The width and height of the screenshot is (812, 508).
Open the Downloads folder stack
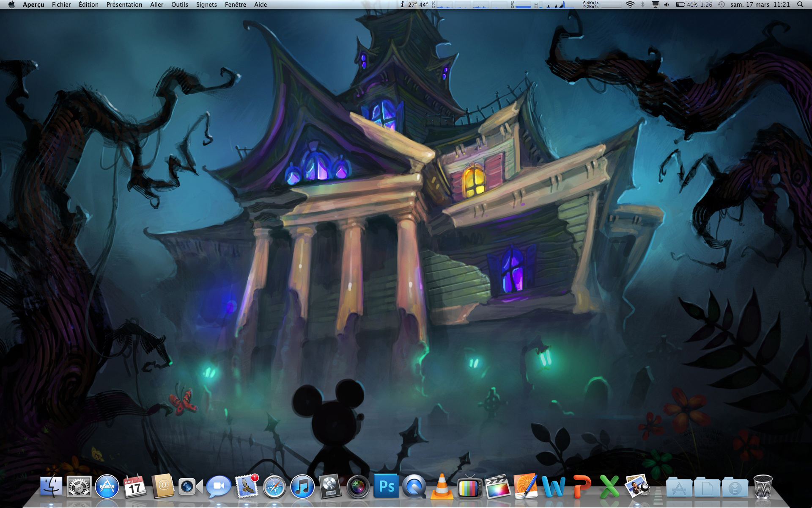pos(735,487)
